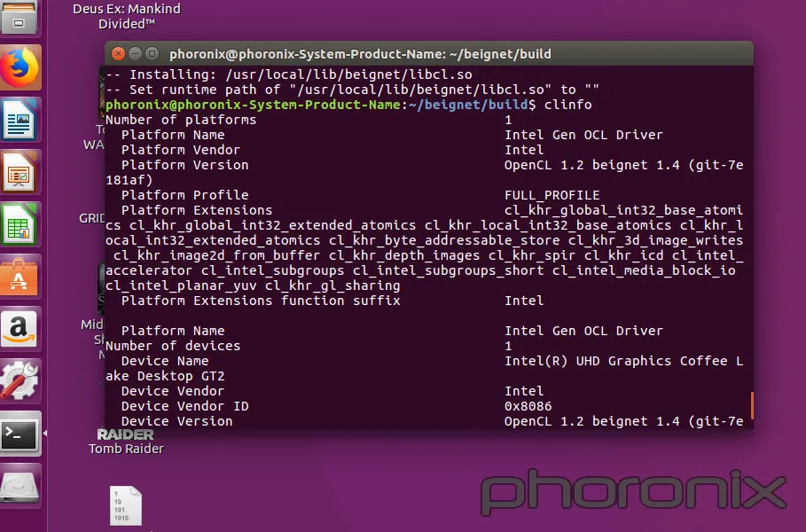This screenshot has height=532, width=806.
Task: Click the 'Number of platforms' line
Action: click(x=309, y=120)
